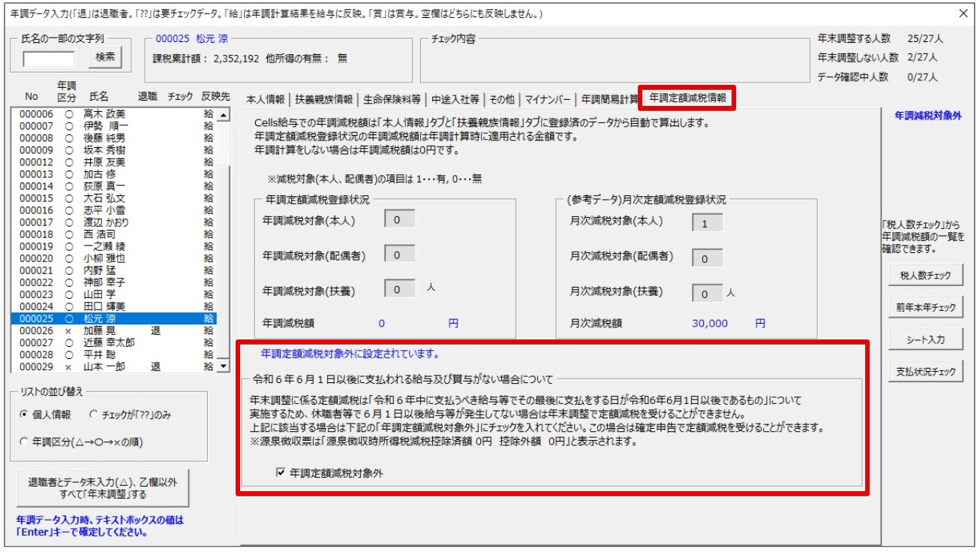The height and width of the screenshot is (552, 980).
Task: Go to the 年調簡易計算 tab
Action: click(x=609, y=99)
